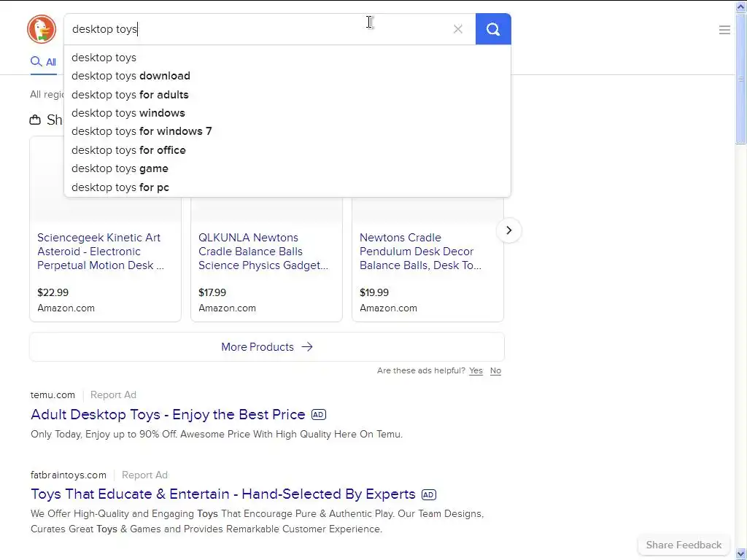The height and width of the screenshot is (560, 747).
Task: Report the fatbraintoys.com ad
Action: pos(145,475)
